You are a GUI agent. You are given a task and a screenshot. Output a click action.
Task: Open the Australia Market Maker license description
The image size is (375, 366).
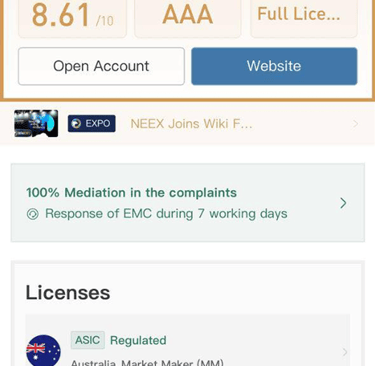coord(147,363)
